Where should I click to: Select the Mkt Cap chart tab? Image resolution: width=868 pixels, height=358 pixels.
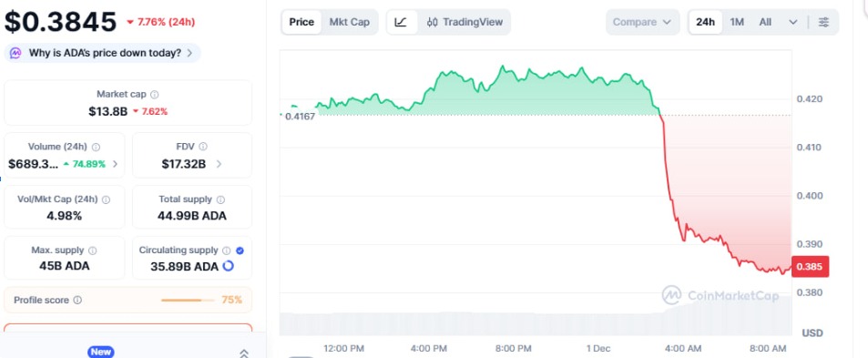click(x=350, y=22)
